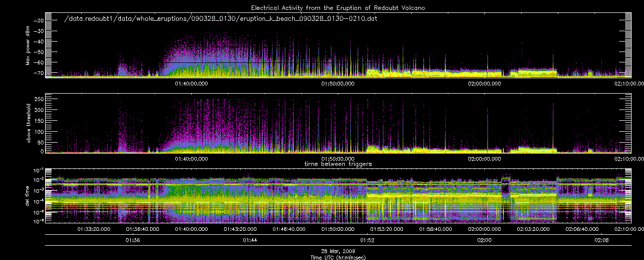Click the 01:53:20.000 time tick label
This screenshot has height=260, width=644.
pyautogui.click(x=387, y=229)
